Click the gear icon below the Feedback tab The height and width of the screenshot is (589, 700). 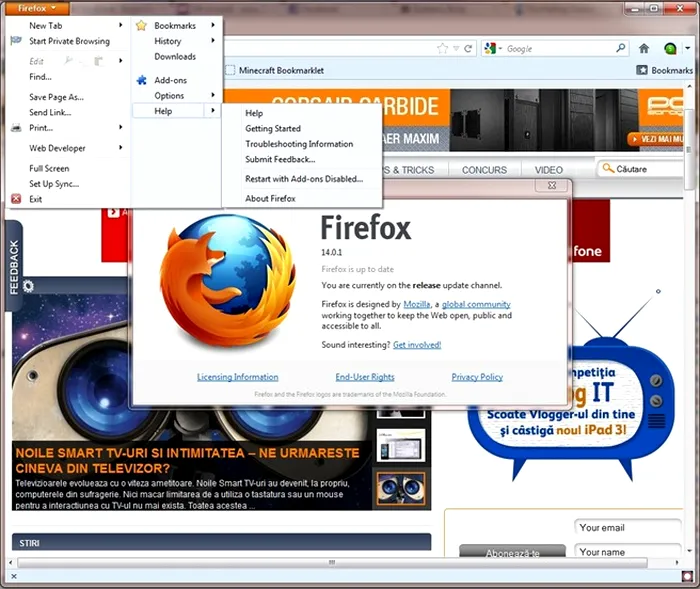tap(28, 285)
